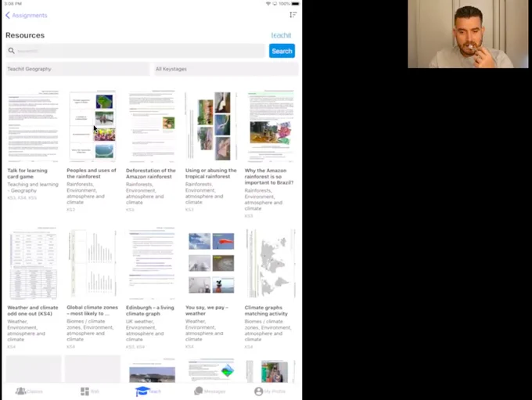Select title 'Climate graphs matching activity'
The width and height of the screenshot is (532, 400).
coord(266,310)
